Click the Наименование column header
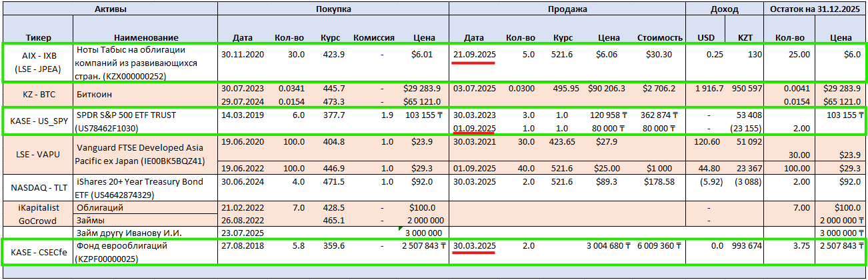Image resolution: width=868 pixels, height=280 pixels. pyautogui.click(x=146, y=37)
